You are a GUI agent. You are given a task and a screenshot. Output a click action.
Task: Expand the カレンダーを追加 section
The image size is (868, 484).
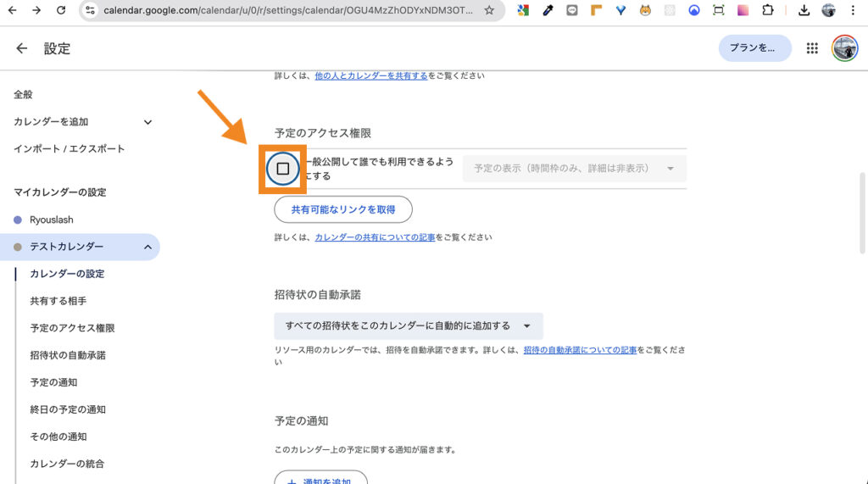pyautogui.click(x=147, y=122)
